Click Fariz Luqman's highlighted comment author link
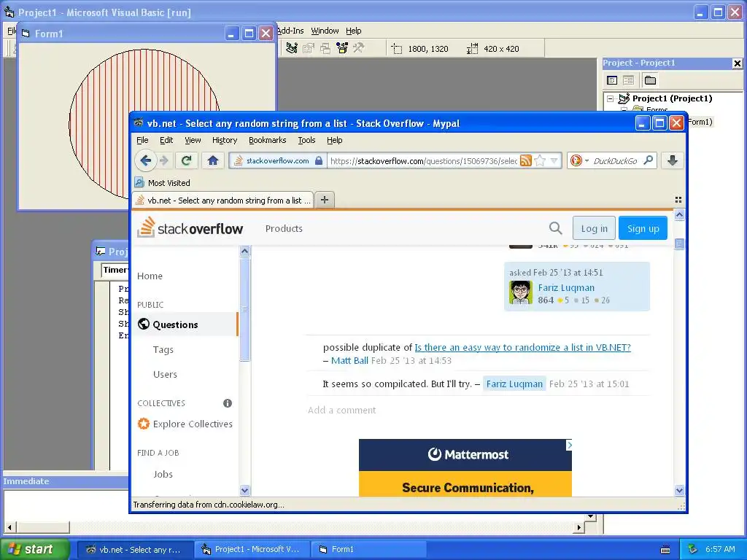 pyautogui.click(x=514, y=384)
